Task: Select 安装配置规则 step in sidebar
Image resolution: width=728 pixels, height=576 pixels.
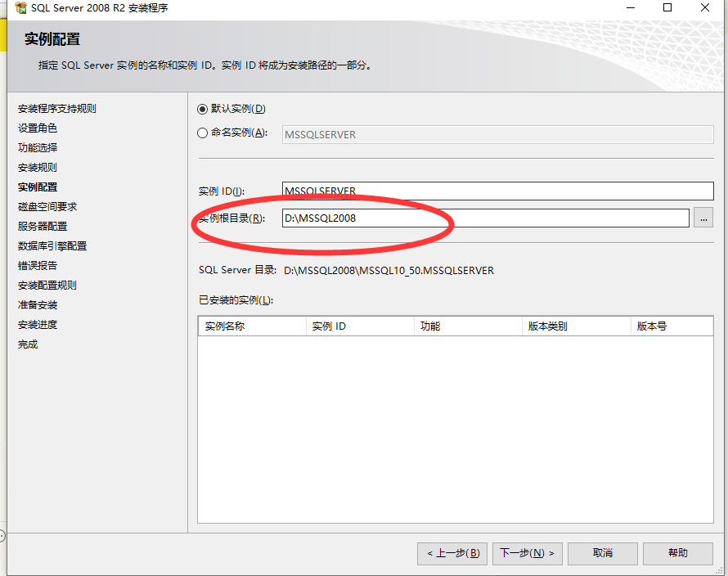Action: (x=47, y=286)
